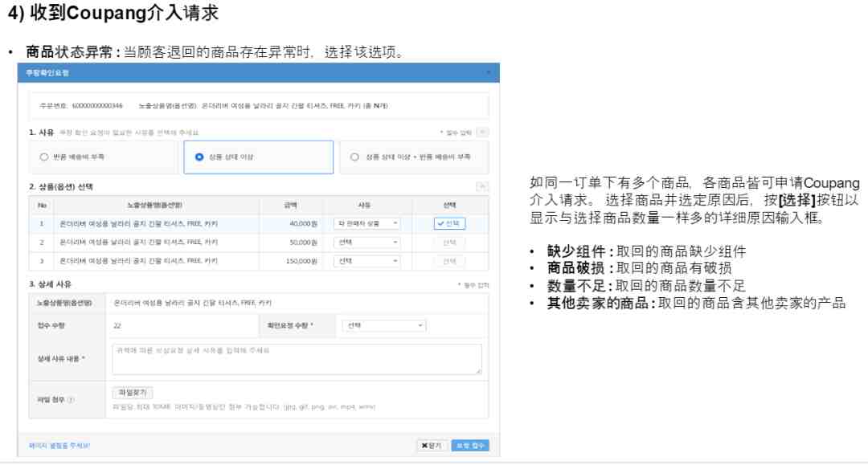Click the 50,000원 amount cell
868x465 pixels.
click(303, 243)
